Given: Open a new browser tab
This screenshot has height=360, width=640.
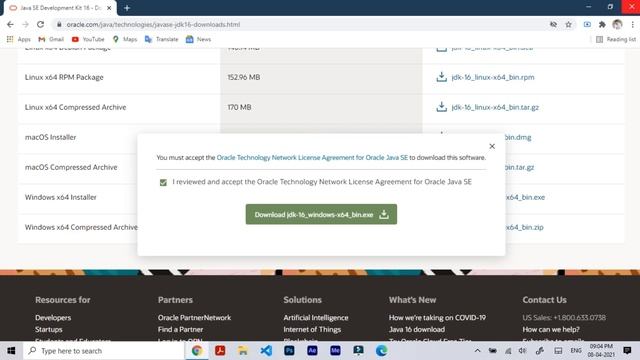Looking at the screenshot, I should point(127,8).
